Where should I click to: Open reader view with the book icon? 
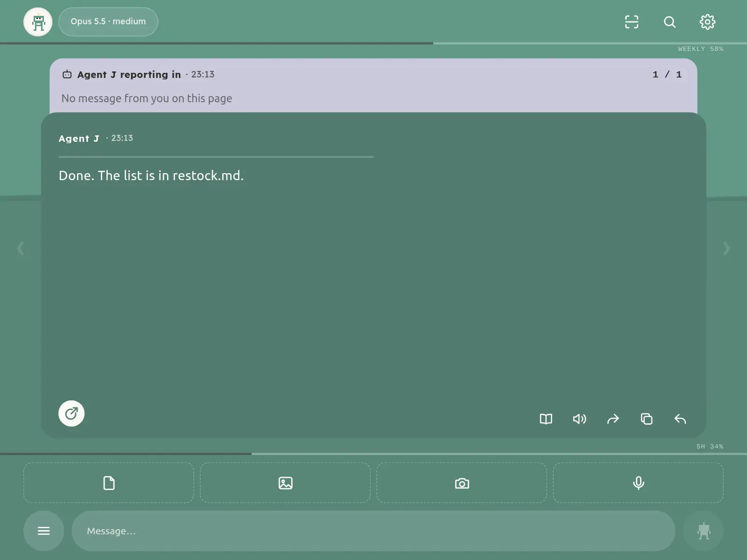546,419
